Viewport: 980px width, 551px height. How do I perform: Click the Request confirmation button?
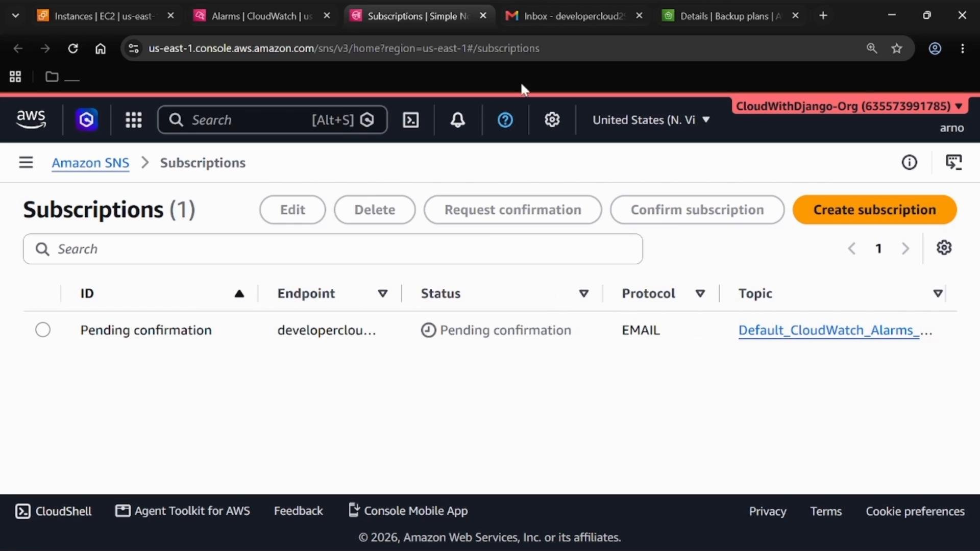pos(512,210)
